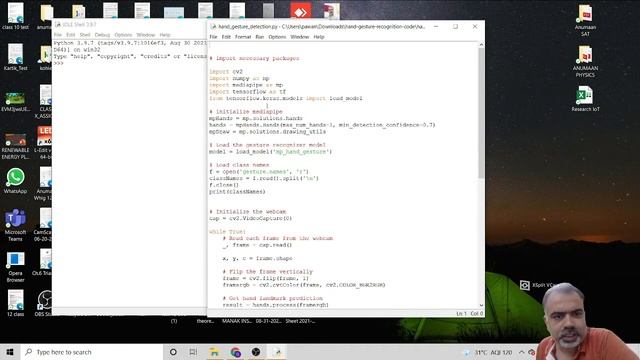The image size is (640, 360).
Task: Open File menu in the editor window
Action: pos(213,37)
